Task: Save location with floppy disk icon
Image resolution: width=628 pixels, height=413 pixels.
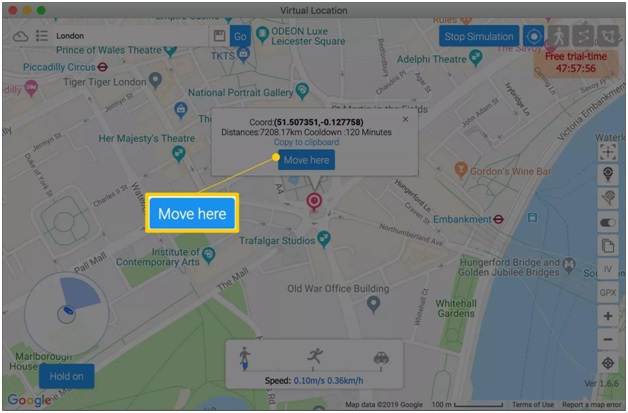Action: coord(219,36)
